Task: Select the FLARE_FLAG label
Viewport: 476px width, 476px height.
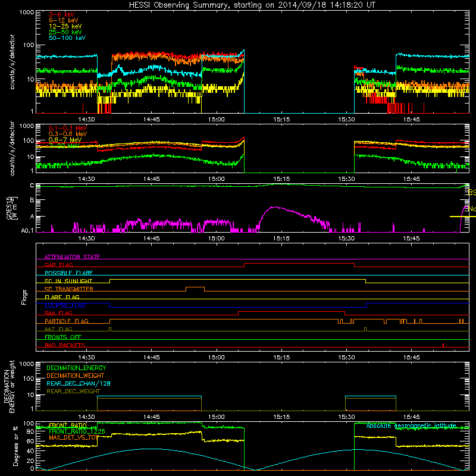Action: point(62,297)
